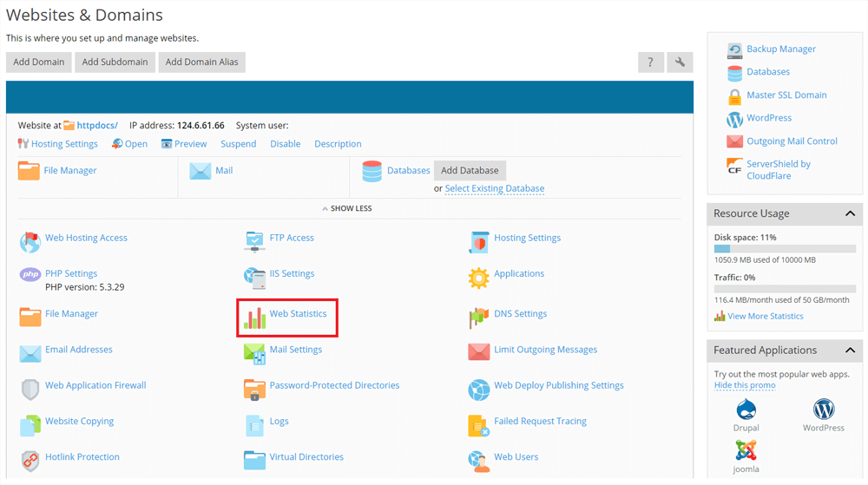
Task: Click the Password-Protected Directories icon
Action: click(254, 390)
